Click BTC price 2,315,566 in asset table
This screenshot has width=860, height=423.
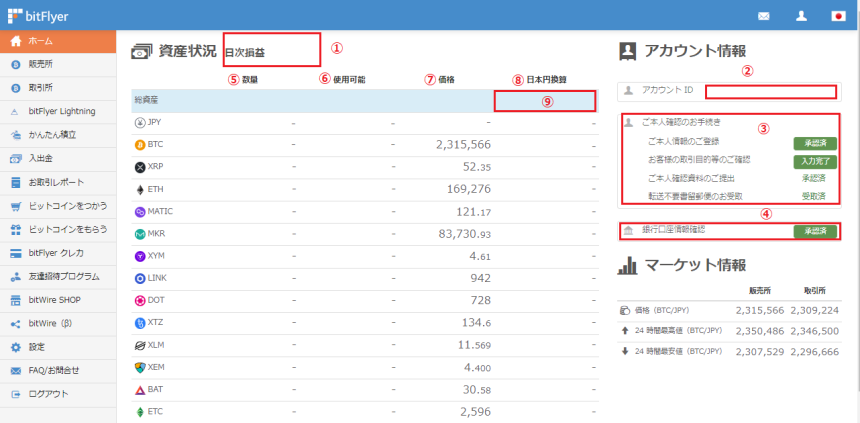click(x=463, y=145)
